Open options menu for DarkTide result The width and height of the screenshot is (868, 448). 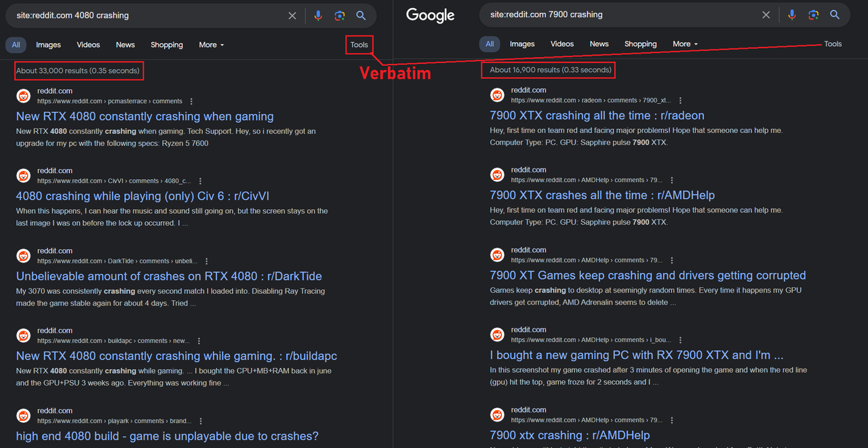pyautogui.click(x=206, y=261)
